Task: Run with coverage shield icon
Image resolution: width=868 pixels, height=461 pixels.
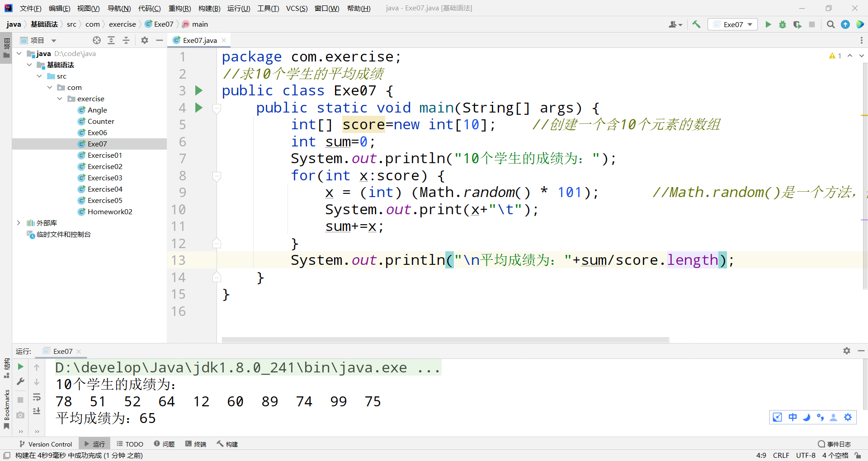Action: click(x=797, y=24)
